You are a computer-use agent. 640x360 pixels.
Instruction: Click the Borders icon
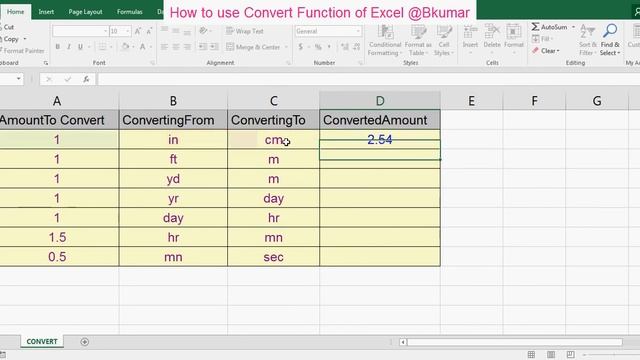(x=102, y=47)
